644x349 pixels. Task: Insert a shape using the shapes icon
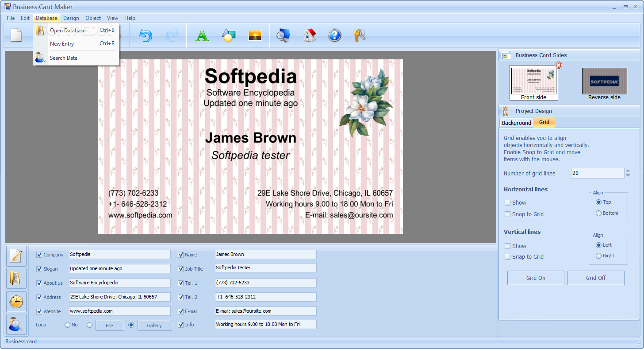tap(228, 35)
